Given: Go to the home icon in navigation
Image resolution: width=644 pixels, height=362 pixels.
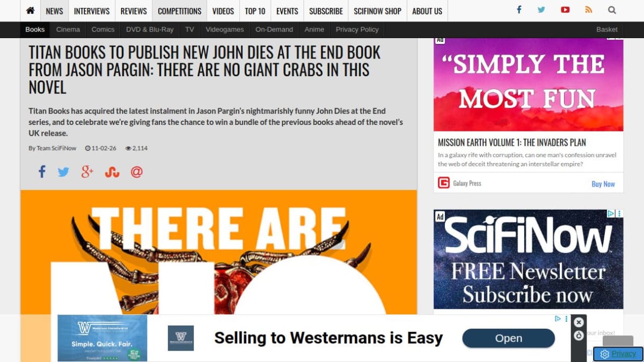Looking at the screenshot, I should (31, 11).
